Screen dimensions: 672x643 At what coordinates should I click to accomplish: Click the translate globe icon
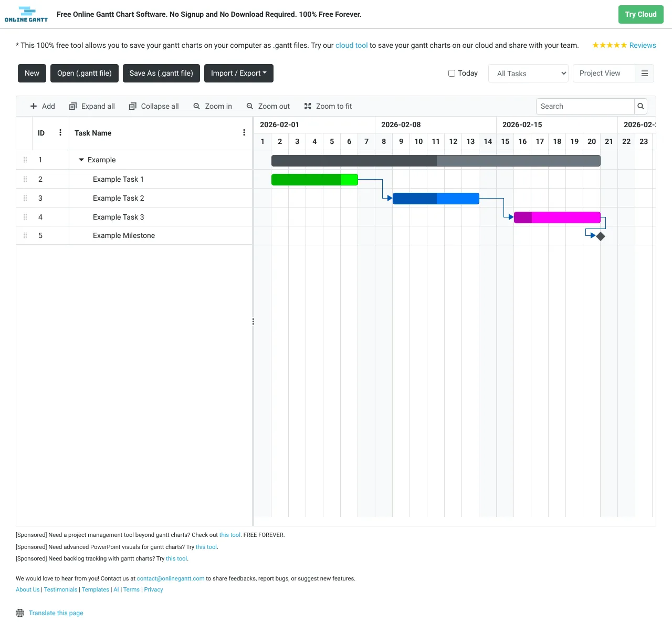coord(20,613)
